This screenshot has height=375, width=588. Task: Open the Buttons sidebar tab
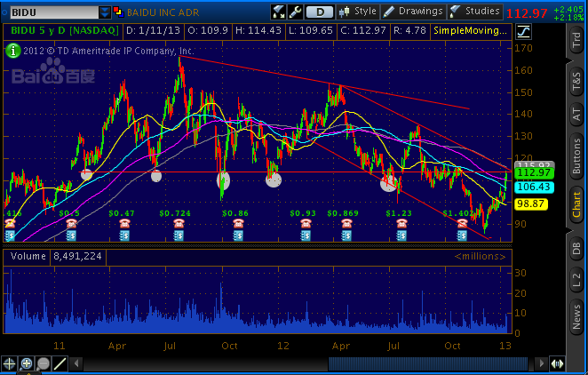pos(576,156)
